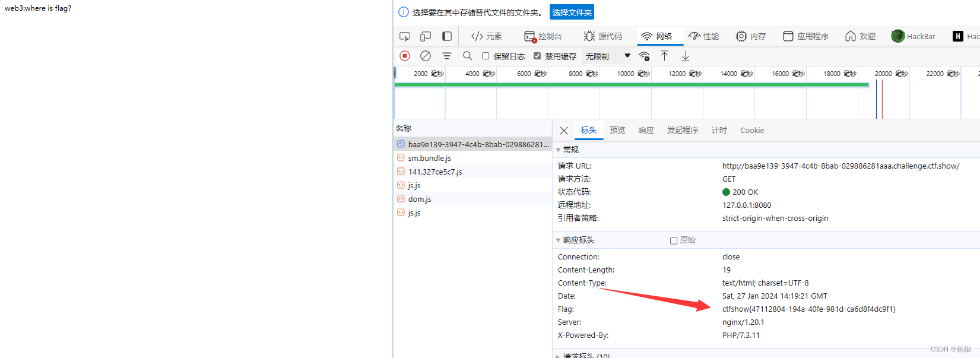Viewport: 980px width, 358px height.
Task: Click the script icon of dom.js
Action: [x=401, y=199]
